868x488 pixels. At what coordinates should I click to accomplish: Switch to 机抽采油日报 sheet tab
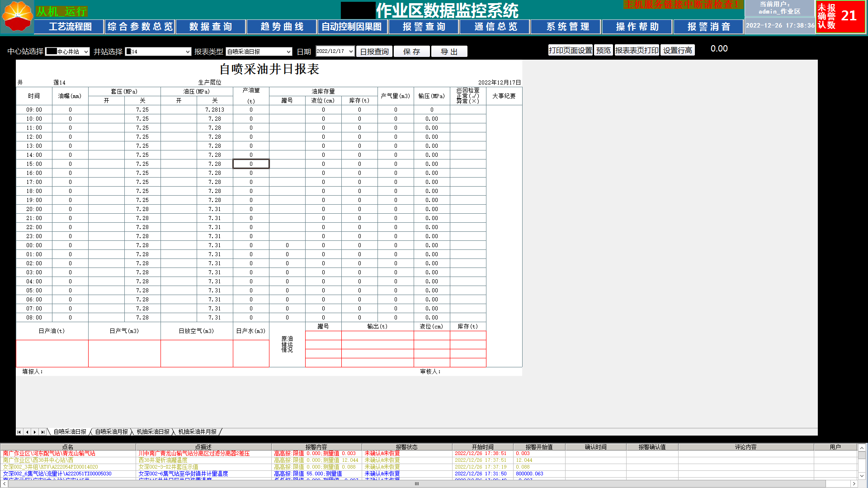(153, 432)
